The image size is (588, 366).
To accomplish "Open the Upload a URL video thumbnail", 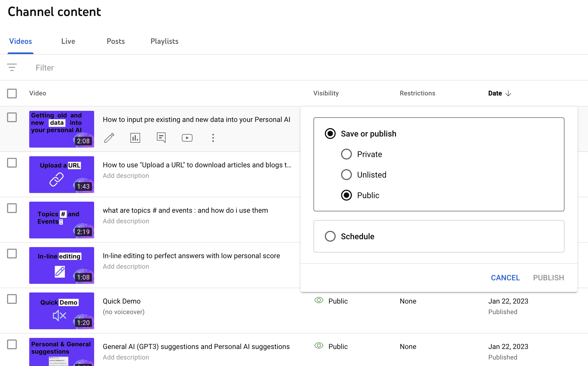I will coord(62,175).
